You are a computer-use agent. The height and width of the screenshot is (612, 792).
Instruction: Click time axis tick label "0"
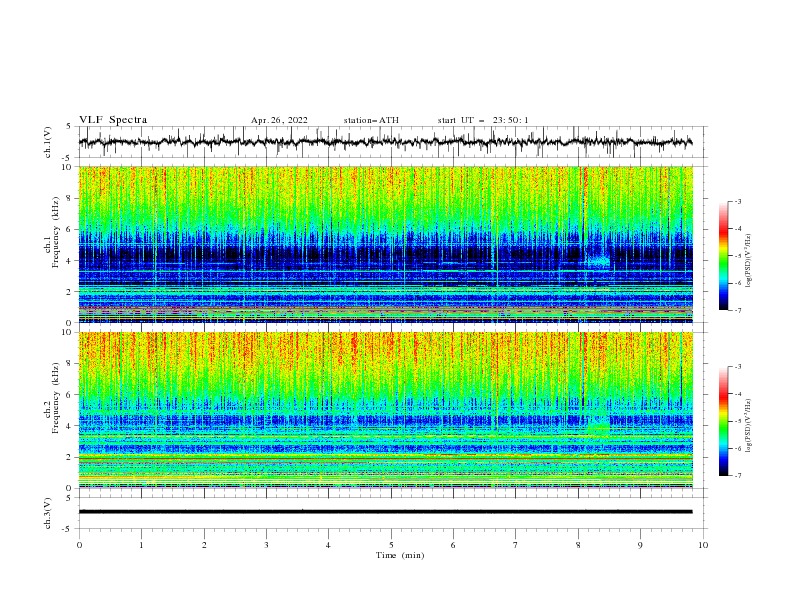tap(79, 545)
